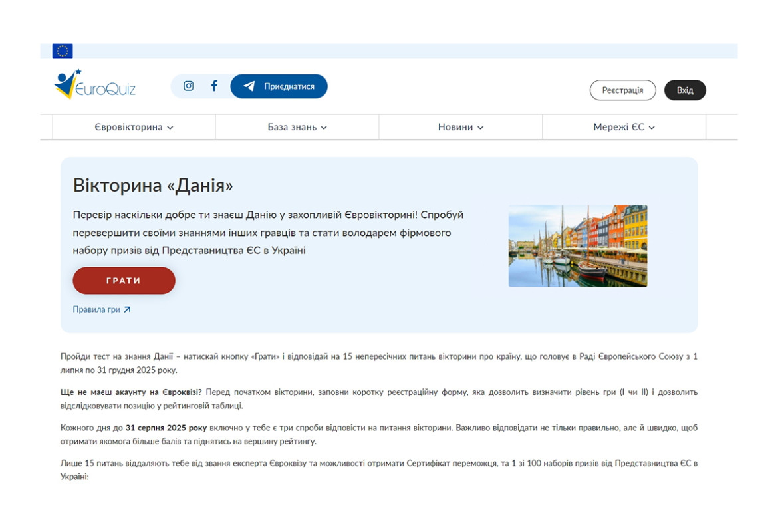Click the EU flag icon
The image size is (778, 532).
click(63, 51)
